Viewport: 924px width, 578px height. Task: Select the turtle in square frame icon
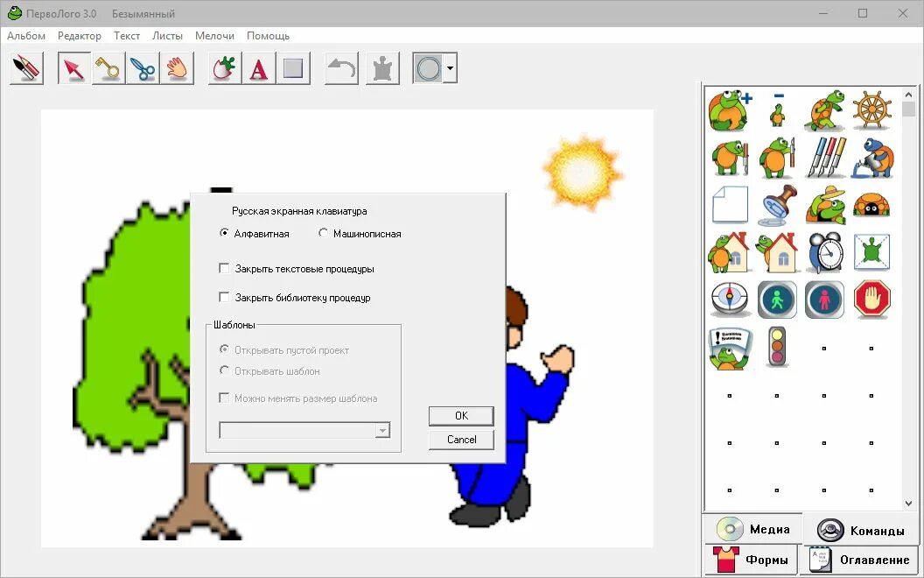pyautogui.click(x=871, y=252)
